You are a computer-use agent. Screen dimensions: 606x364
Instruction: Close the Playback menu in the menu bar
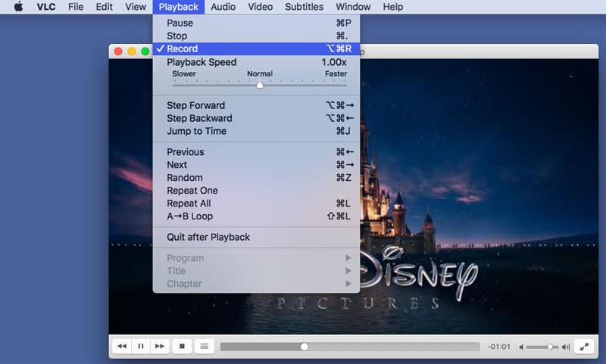[179, 7]
